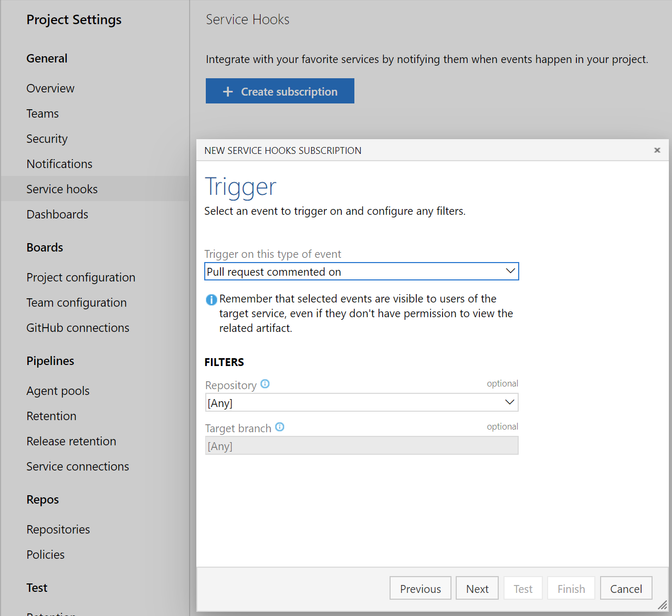Click the Target branch info icon

tap(280, 427)
